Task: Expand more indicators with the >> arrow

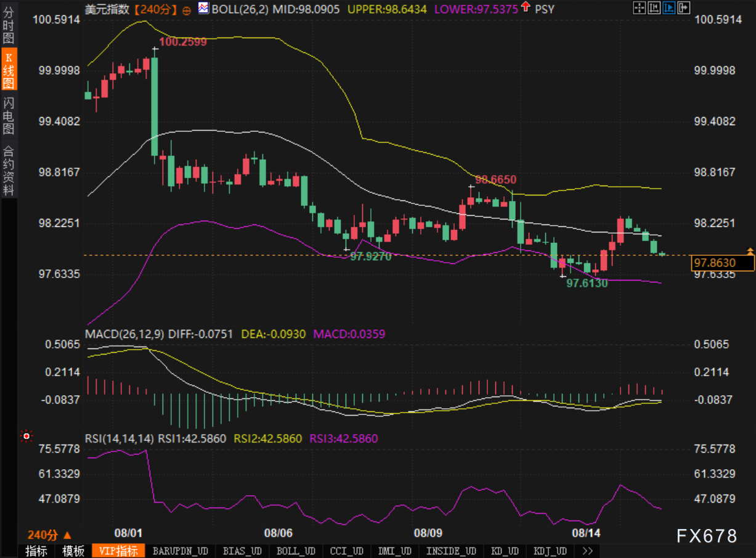Action: (587, 551)
